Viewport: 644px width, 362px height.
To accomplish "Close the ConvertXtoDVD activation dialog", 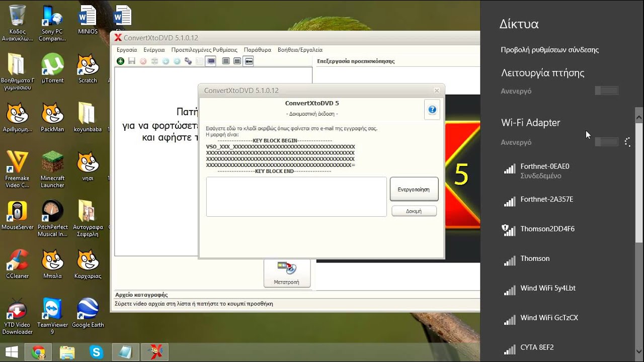I will (x=437, y=90).
